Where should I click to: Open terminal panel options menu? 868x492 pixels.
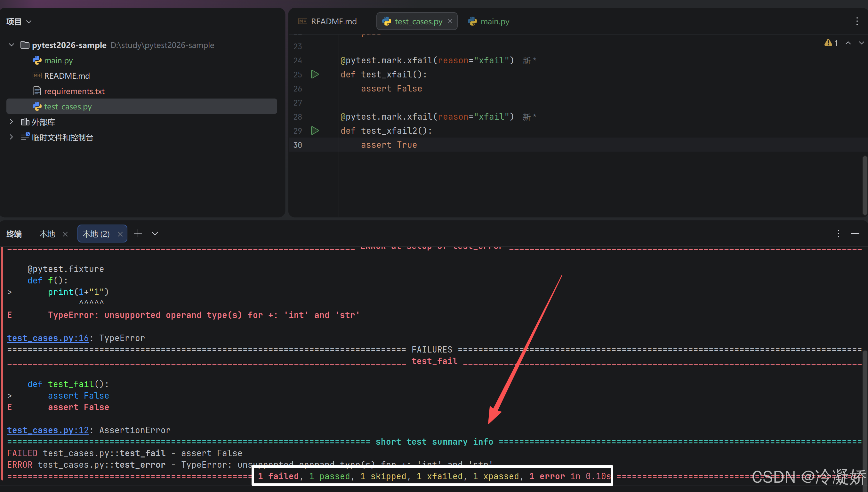coord(838,234)
